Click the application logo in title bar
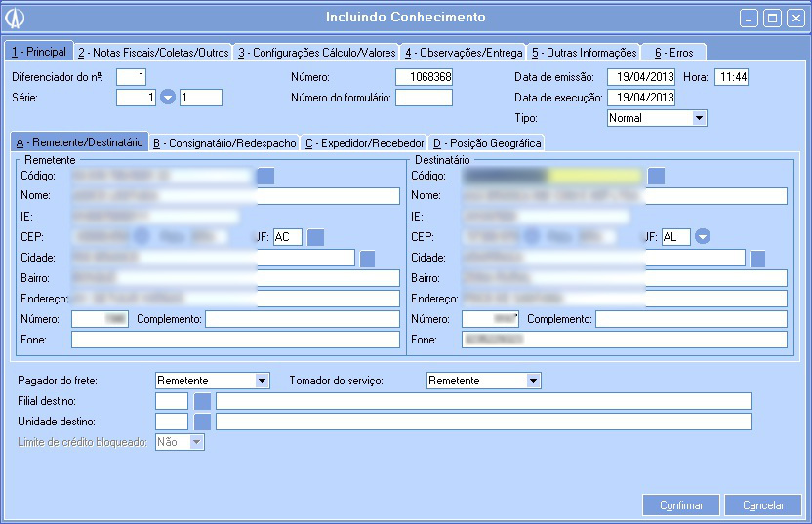The image size is (812, 524). (15, 18)
